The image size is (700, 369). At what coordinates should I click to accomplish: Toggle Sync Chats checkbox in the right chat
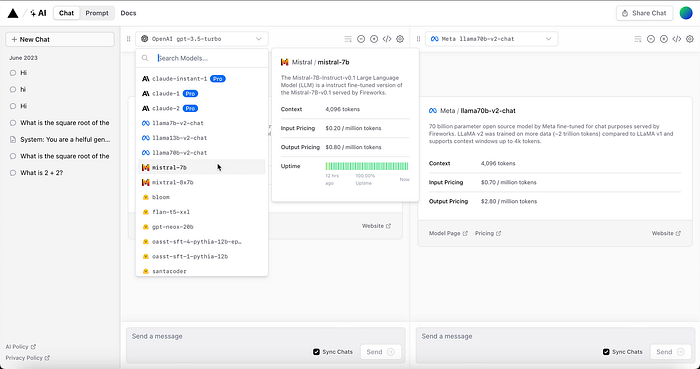(x=606, y=352)
